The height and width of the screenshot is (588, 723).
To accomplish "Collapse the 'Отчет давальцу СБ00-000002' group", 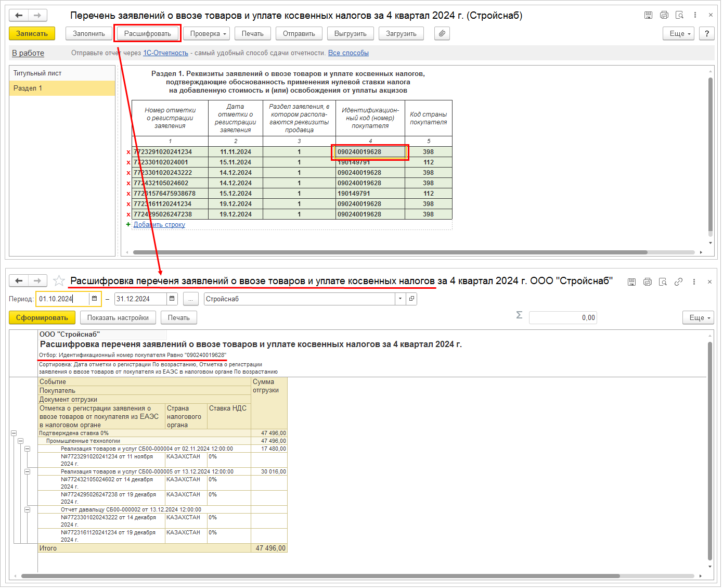I will pos(28,509).
